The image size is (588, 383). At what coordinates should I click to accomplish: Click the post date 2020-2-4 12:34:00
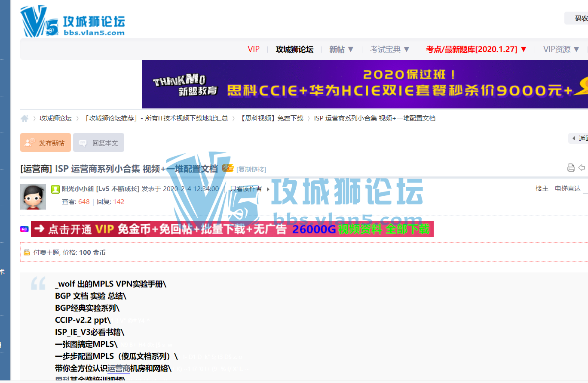point(191,188)
